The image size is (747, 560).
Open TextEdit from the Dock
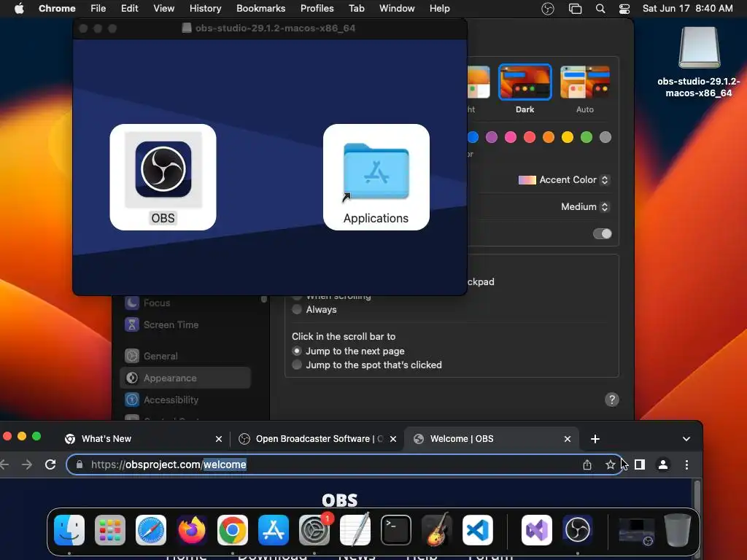[x=355, y=530]
